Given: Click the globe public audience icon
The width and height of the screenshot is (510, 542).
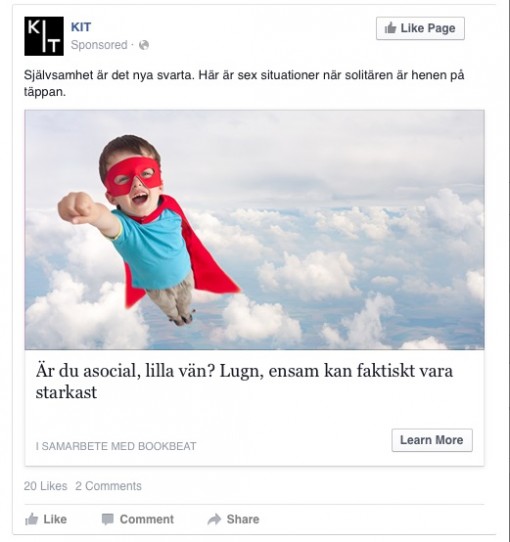Looking at the screenshot, I should pyautogui.click(x=144, y=45).
